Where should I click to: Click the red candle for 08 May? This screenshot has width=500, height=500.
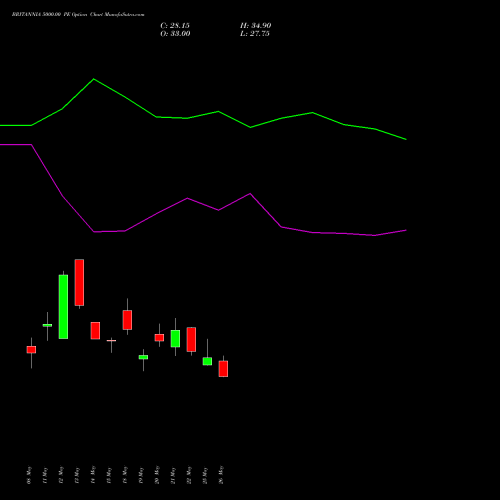coord(31,350)
